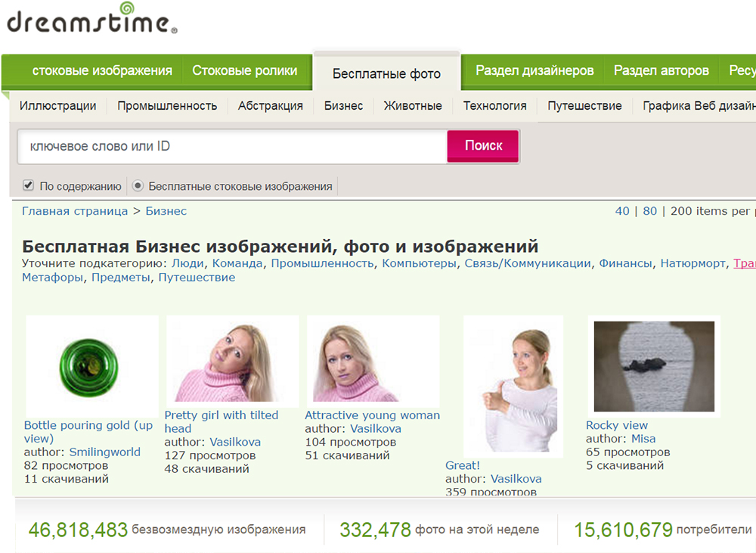This screenshot has height=553, width=756.
Task: Open the Раздел дизайнеров menu
Action: point(536,69)
